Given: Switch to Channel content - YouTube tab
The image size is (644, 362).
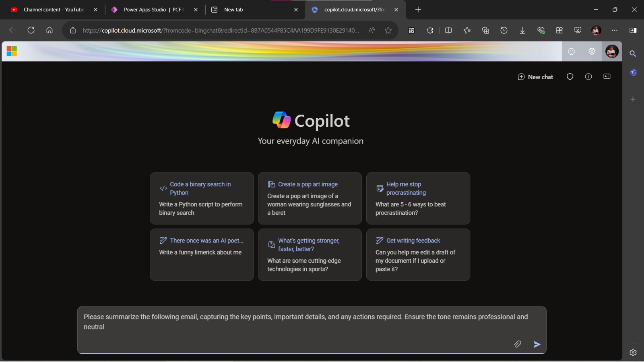Looking at the screenshot, I should coord(54,10).
